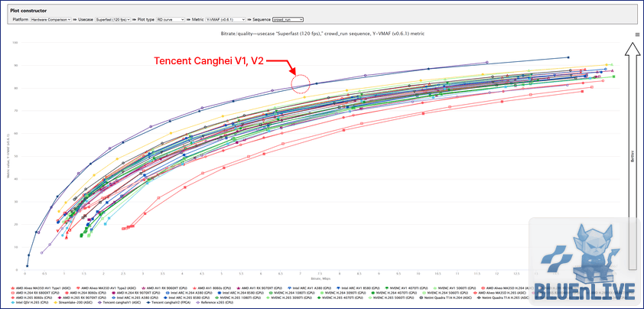Select the last Tencent canghaiV1 data point near 91
The height and width of the screenshot is (309, 644).
(x=486, y=62)
